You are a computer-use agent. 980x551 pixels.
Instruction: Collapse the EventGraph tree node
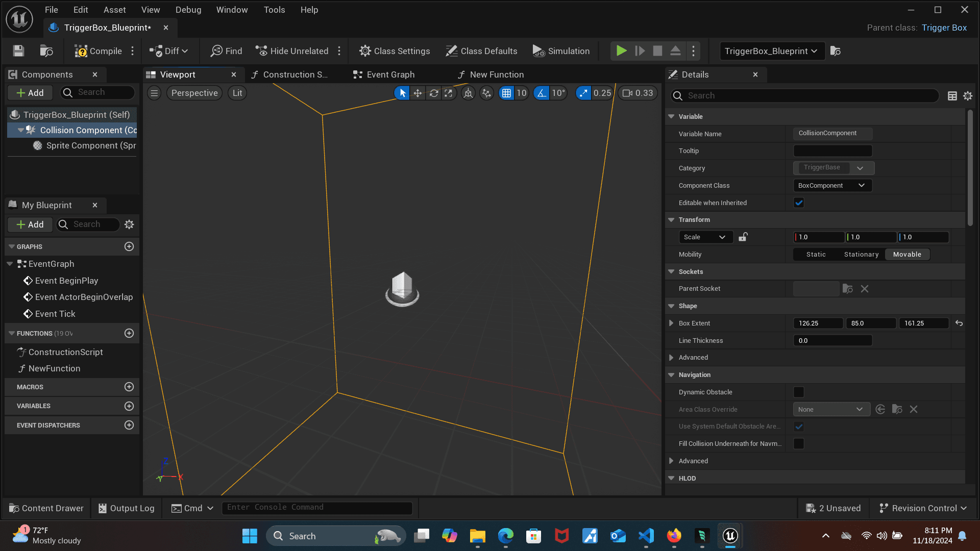point(10,264)
